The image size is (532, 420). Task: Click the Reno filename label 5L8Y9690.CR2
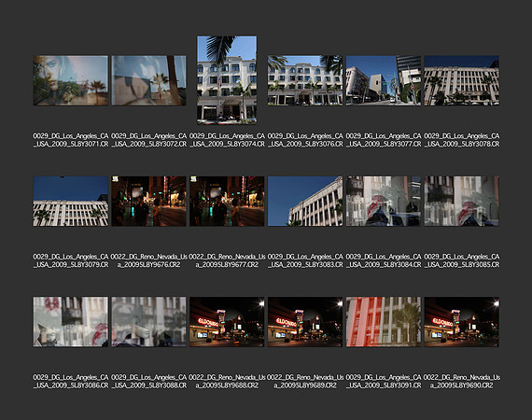pyautogui.click(x=461, y=382)
